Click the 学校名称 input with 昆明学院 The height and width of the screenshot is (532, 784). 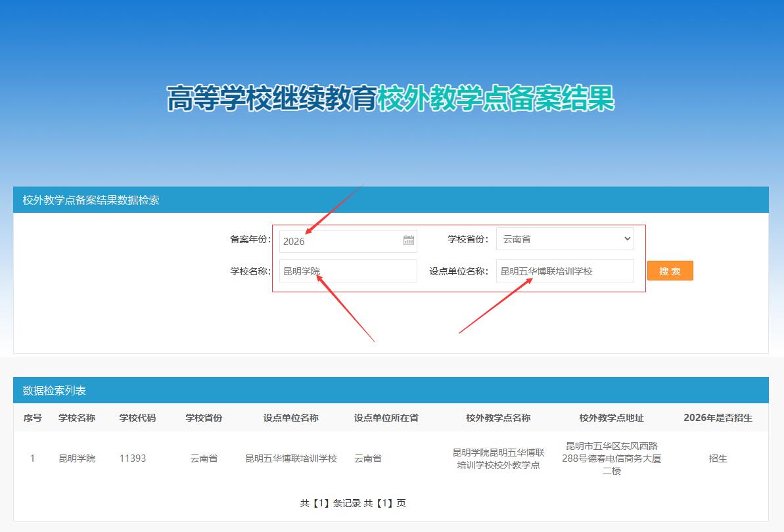pyautogui.click(x=348, y=271)
